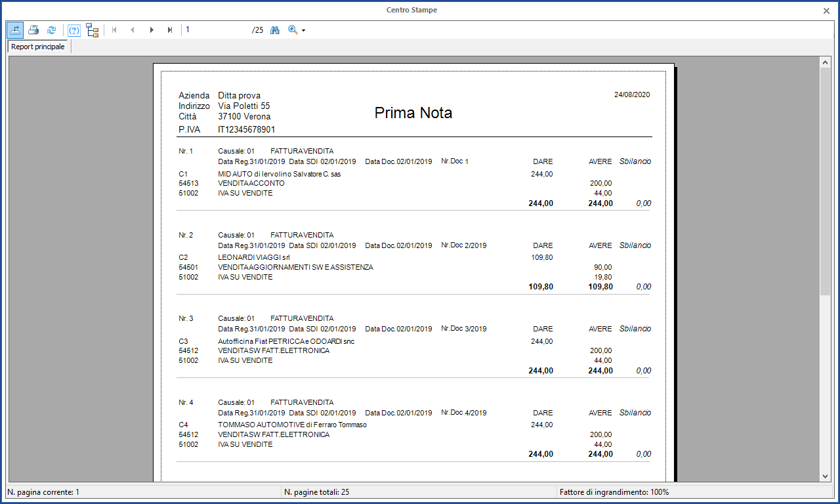
Task: Open the zoom level dropdown arrow
Action: pos(303,30)
